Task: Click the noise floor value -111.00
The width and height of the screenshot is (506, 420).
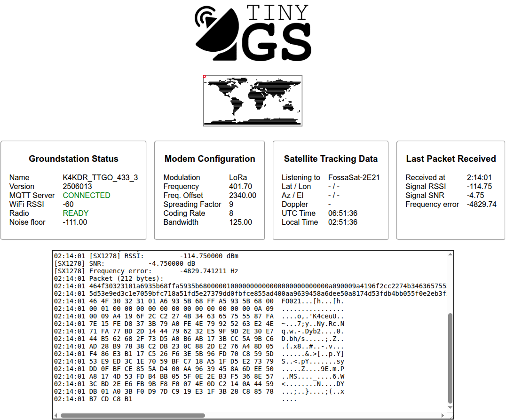Action: (75, 222)
